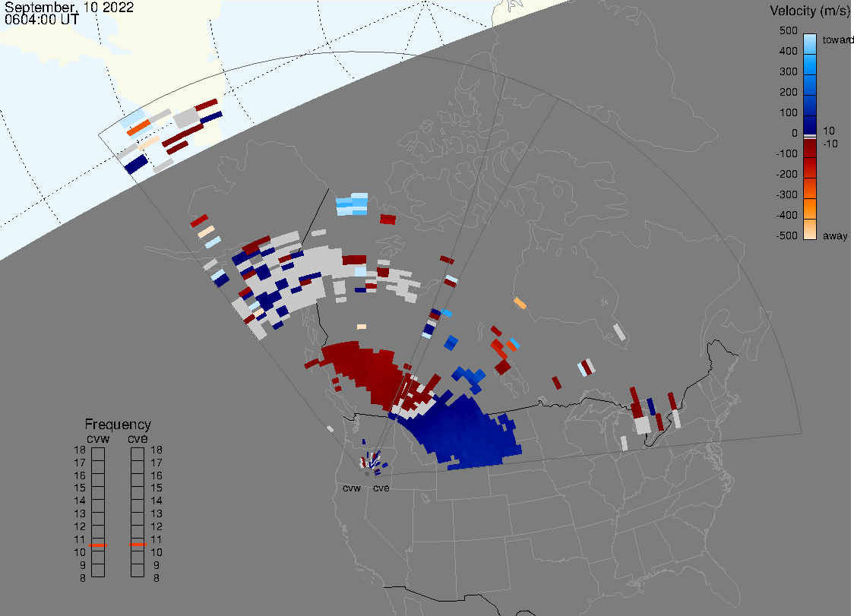Click the 500 value on velocity scale
Screen dimensions: 854x616
(788, 30)
